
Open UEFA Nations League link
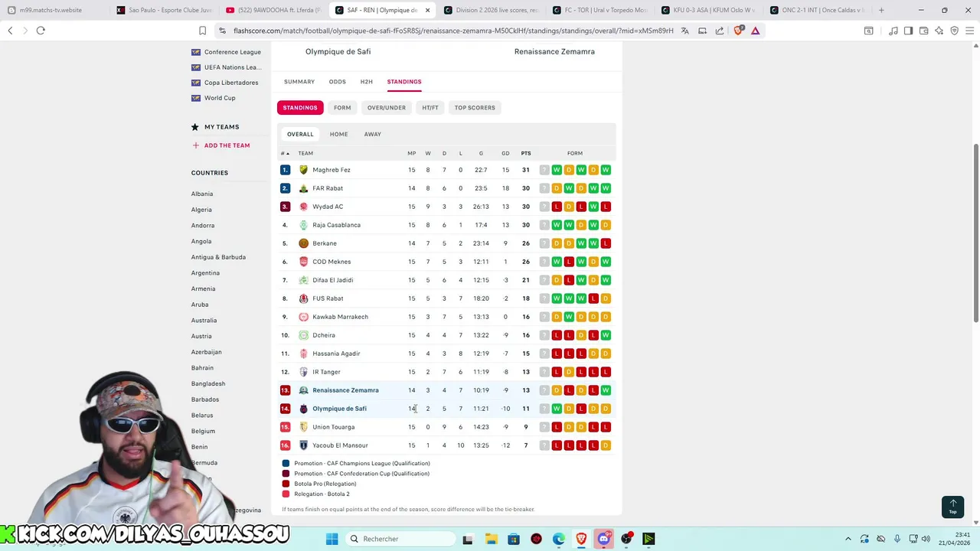point(233,67)
